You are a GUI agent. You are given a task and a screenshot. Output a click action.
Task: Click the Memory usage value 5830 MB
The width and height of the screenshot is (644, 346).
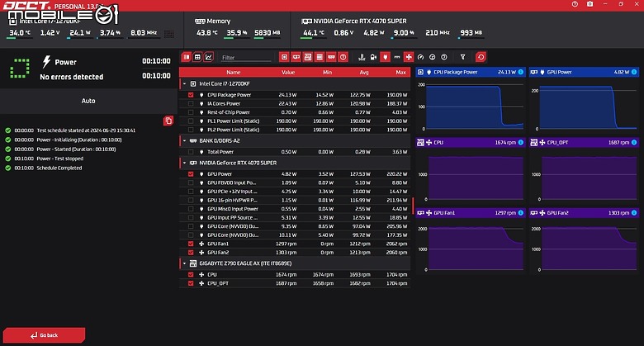pyautogui.click(x=268, y=33)
